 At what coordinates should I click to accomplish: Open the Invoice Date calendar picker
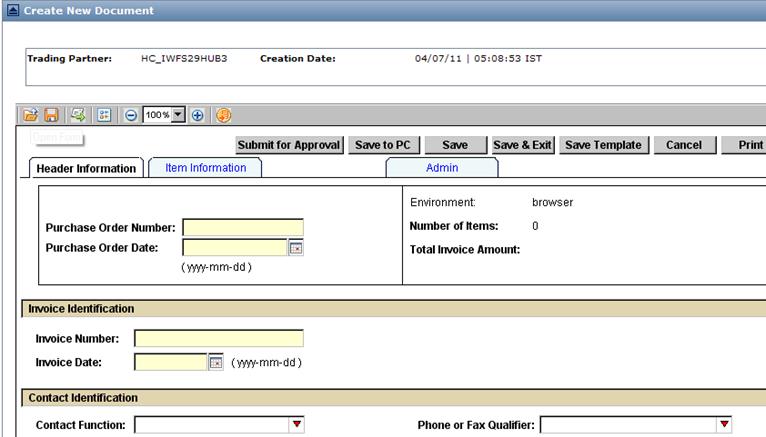pos(215,362)
